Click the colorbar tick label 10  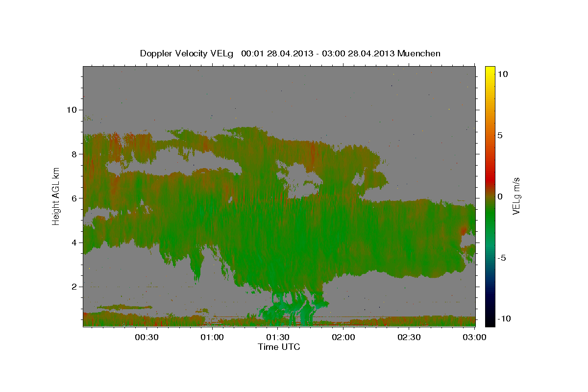pos(503,73)
